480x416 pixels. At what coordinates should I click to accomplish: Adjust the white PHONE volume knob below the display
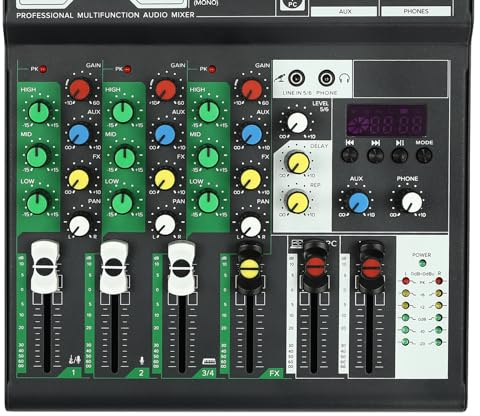pyautogui.click(x=412, y=202)
